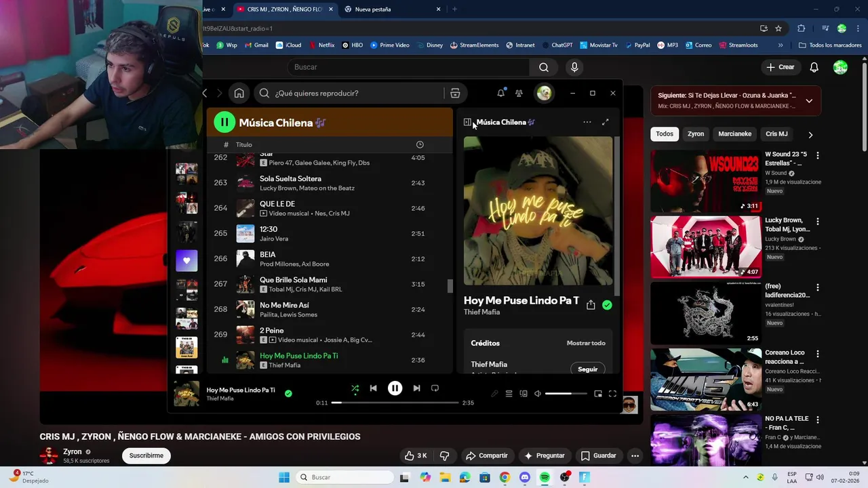Start YouTube voice search microphone

click(574, 67)
